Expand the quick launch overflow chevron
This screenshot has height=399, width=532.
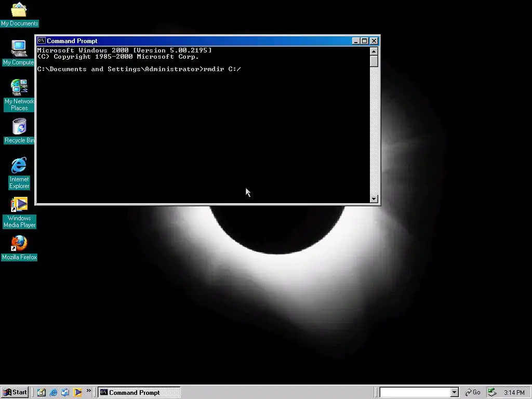pos(88,391)
